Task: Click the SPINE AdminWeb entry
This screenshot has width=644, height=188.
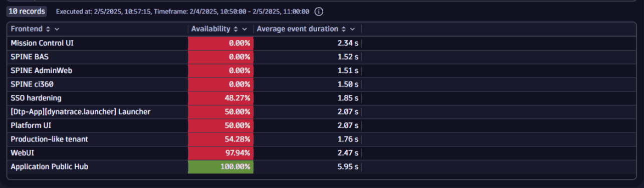Action: pos(41,70)
